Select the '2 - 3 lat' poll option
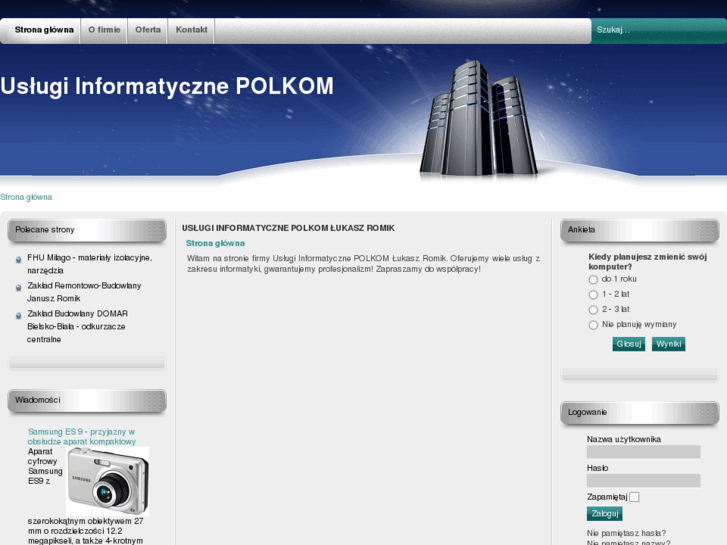Screen dimensions: 727x545 click(x=593, y=310)
